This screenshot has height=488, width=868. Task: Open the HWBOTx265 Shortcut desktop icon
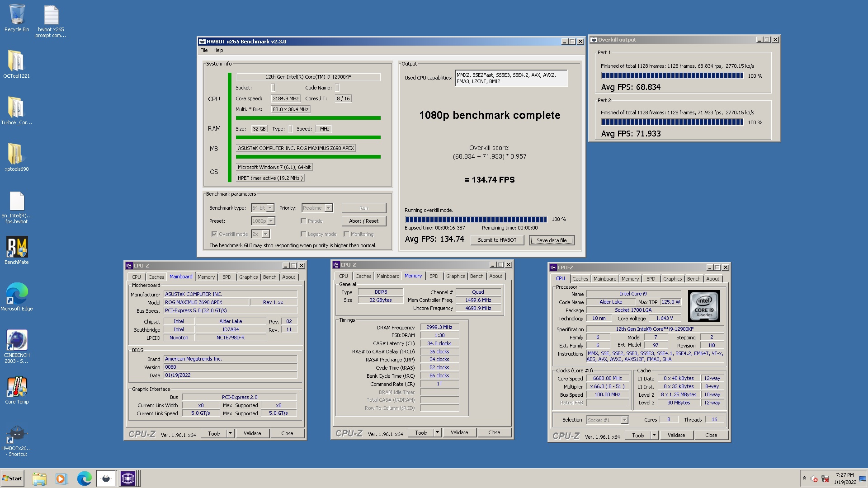pos(17,441)
